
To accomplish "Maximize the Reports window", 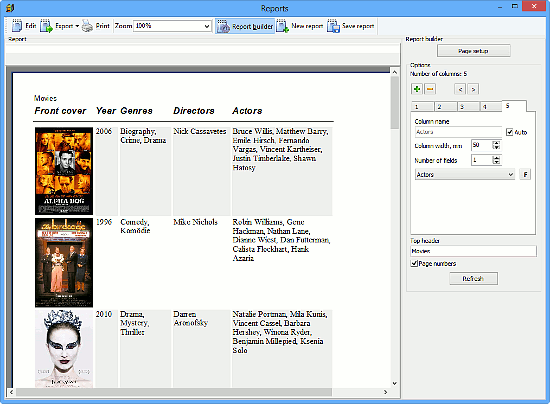I will point(515,6).
